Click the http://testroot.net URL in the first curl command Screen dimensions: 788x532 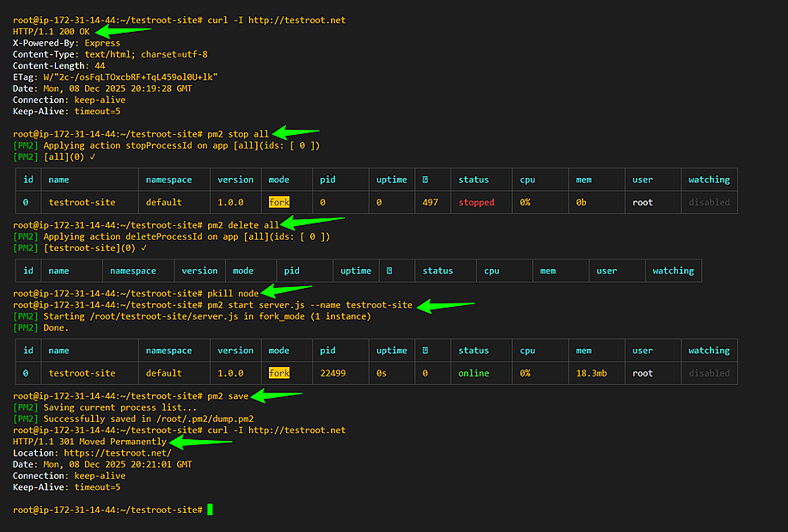tap(296, 20)
